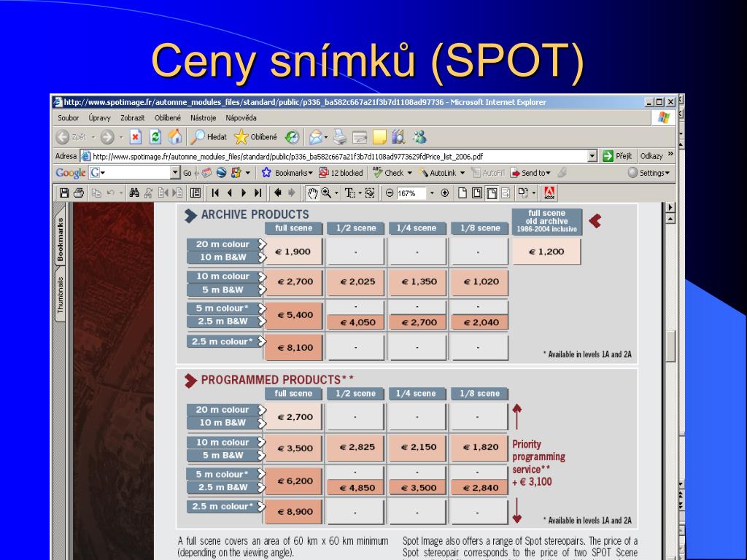Click the Google toolbar Go button

(x=187, y=173)
